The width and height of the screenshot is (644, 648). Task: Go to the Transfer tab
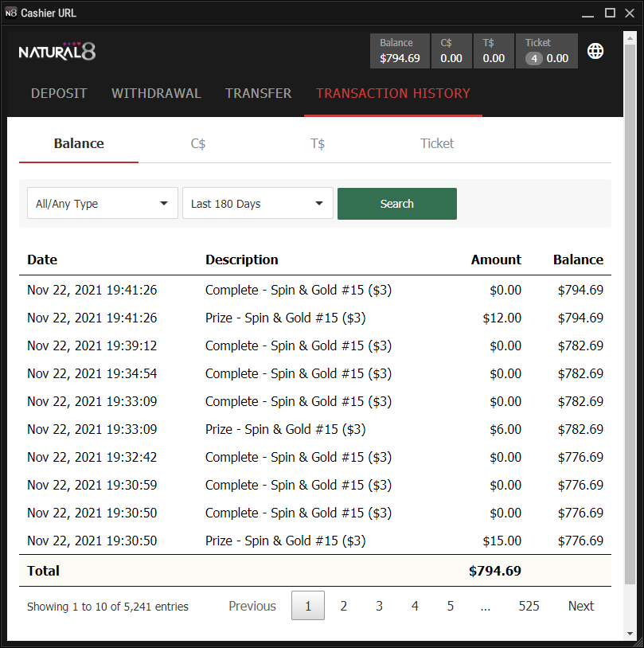coord(258,93)
